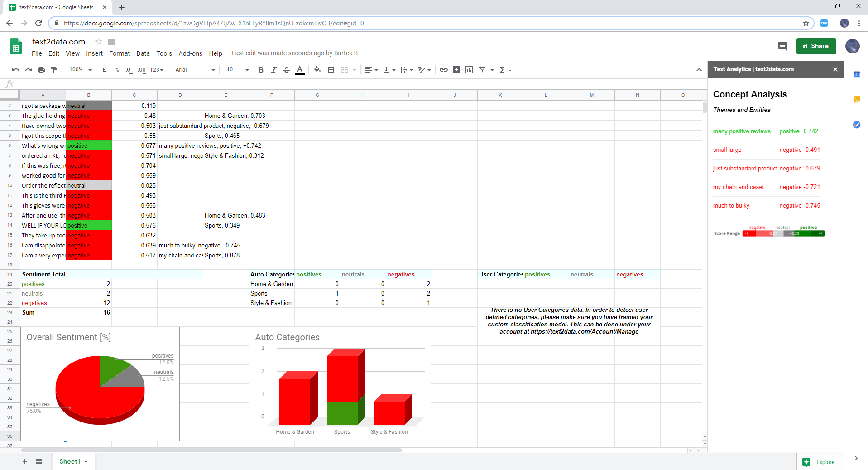
Task: Open text wrapping dropdown
Action: click(x=407, y=70)
